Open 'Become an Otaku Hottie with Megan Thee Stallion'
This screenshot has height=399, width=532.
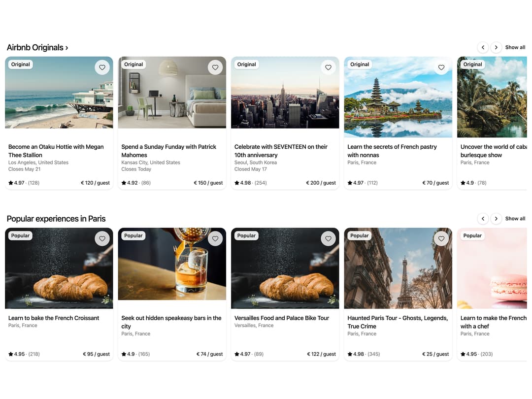pos(56,151)
